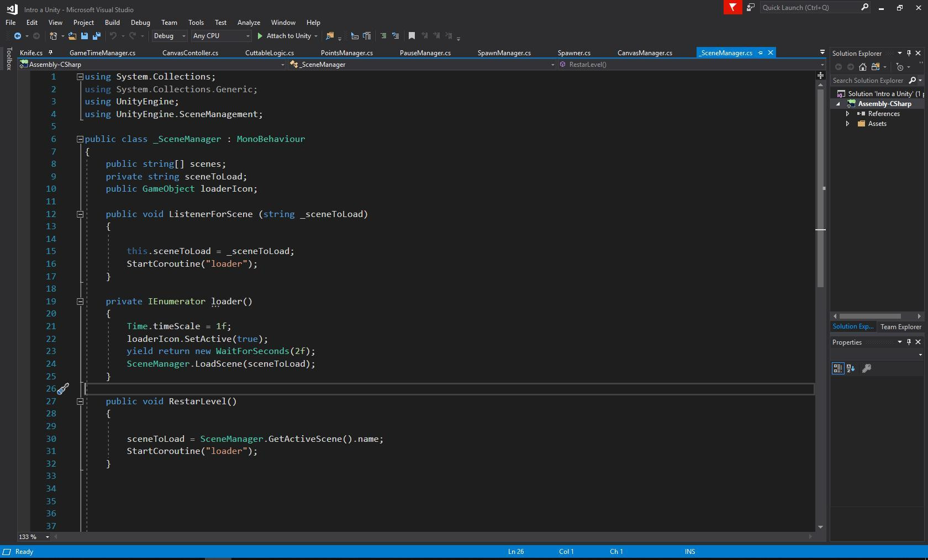928x560 pixels.
Task: Click the editor vertical scrollbar thumb
Action: tap(821, 188)
